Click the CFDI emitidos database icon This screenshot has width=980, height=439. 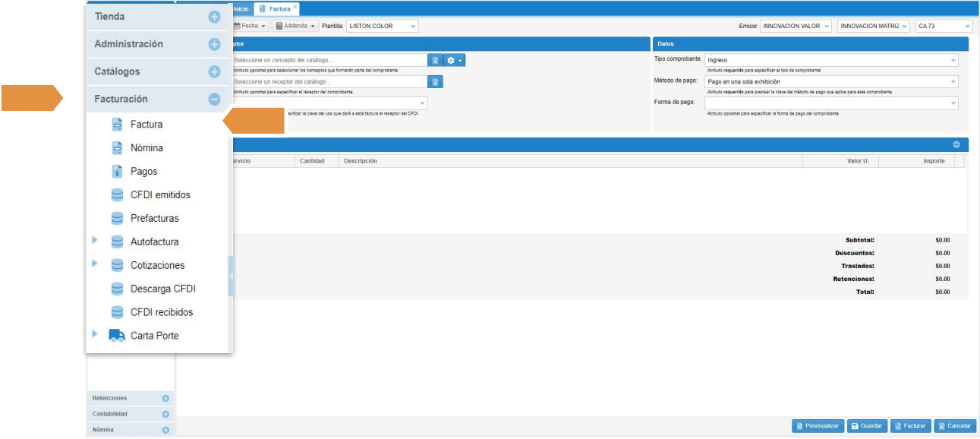117,195
